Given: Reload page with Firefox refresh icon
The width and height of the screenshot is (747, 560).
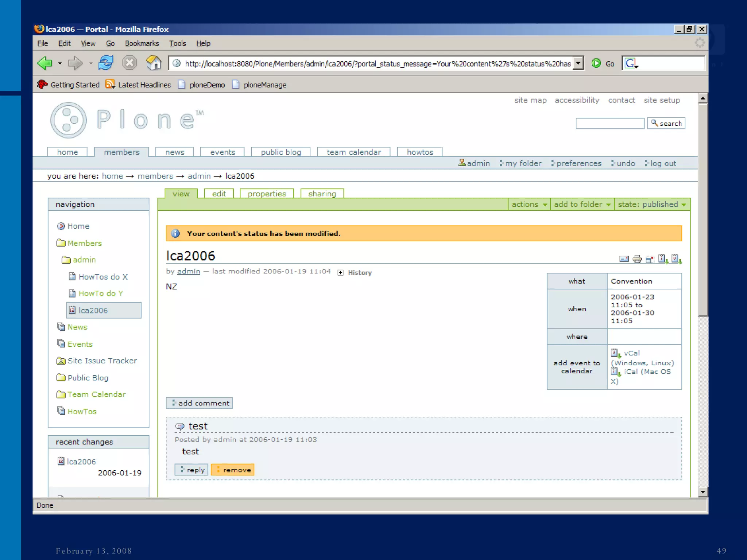Looking at the screenshot, I should (106, 63).
